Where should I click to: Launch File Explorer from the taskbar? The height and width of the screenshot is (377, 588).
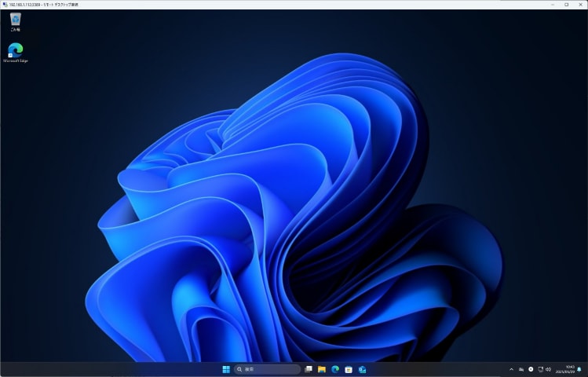(x=322, y=369)
